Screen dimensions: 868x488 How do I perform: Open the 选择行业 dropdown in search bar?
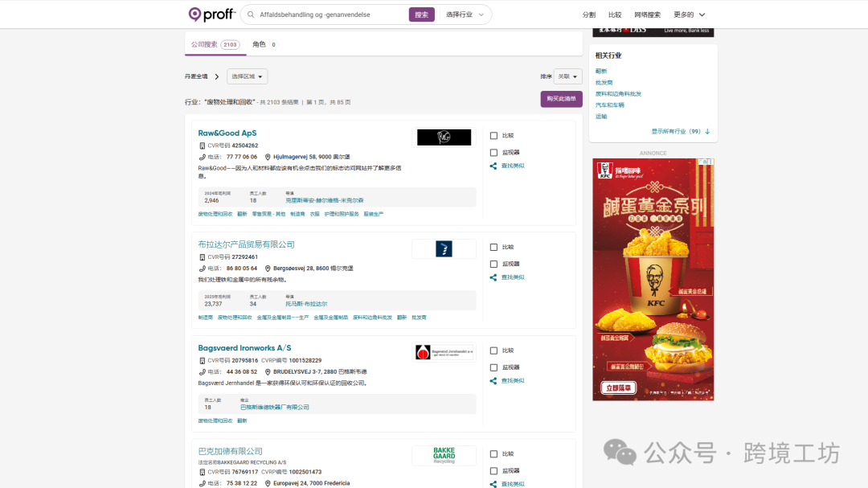465,14
